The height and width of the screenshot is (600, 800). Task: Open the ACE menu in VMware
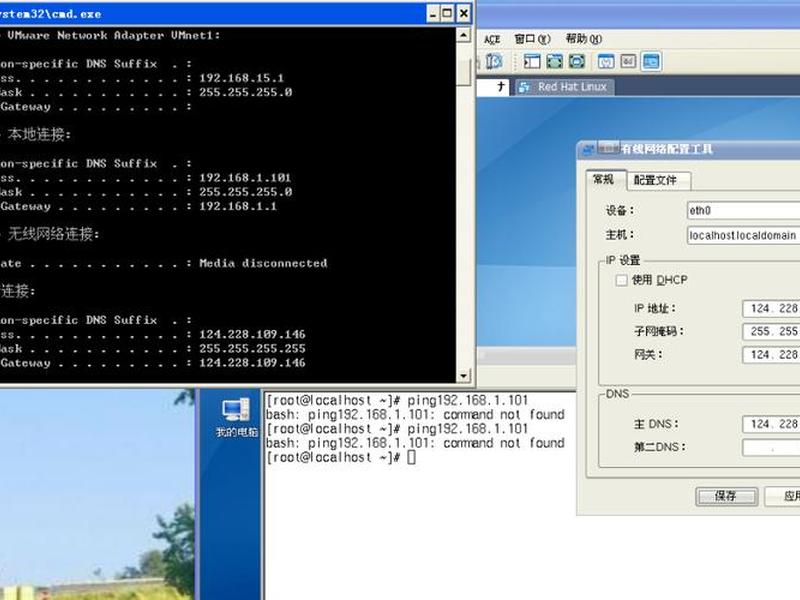click(492, 39)
